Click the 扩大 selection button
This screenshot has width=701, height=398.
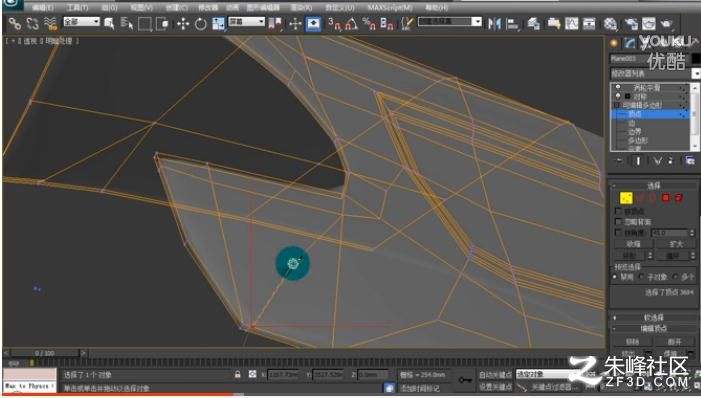[x=676, y=244]
